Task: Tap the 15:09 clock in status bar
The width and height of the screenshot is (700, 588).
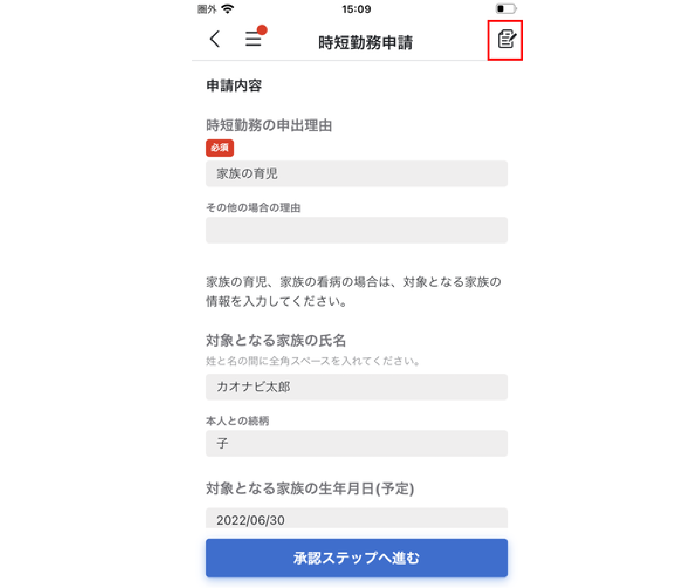Action: tap(356, 9)
